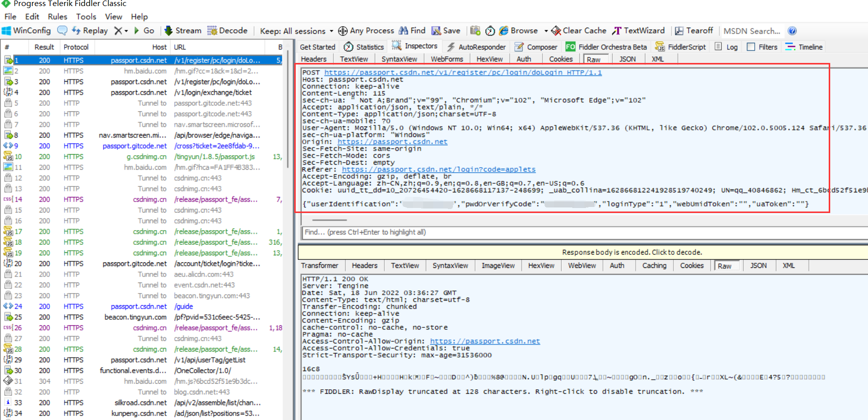
Task: Switch to the Statistics tab
Action: 364,47
